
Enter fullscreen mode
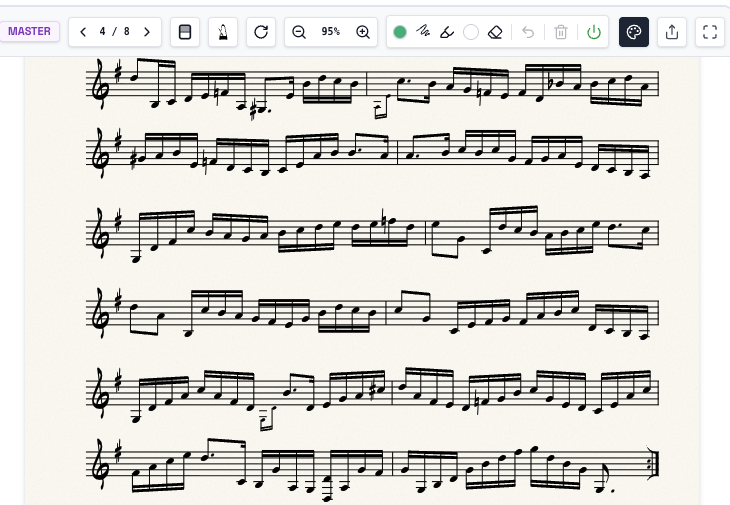tap(710, 32)
